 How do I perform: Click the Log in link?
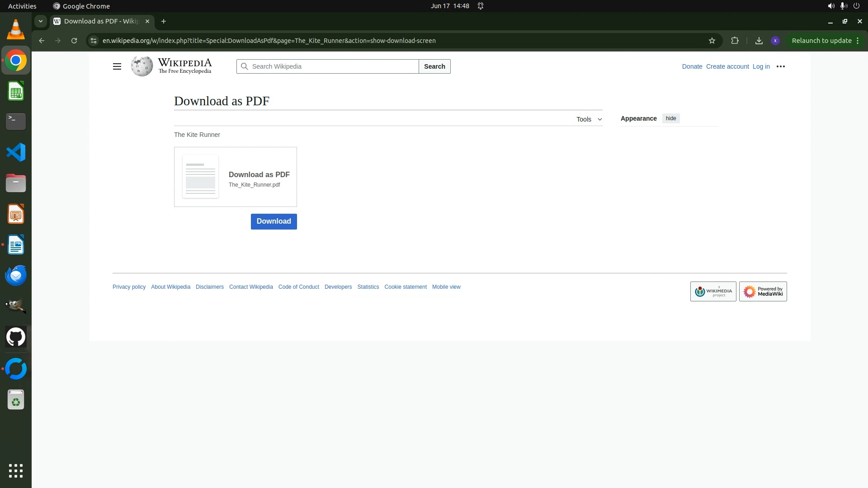tap(761, 66)
